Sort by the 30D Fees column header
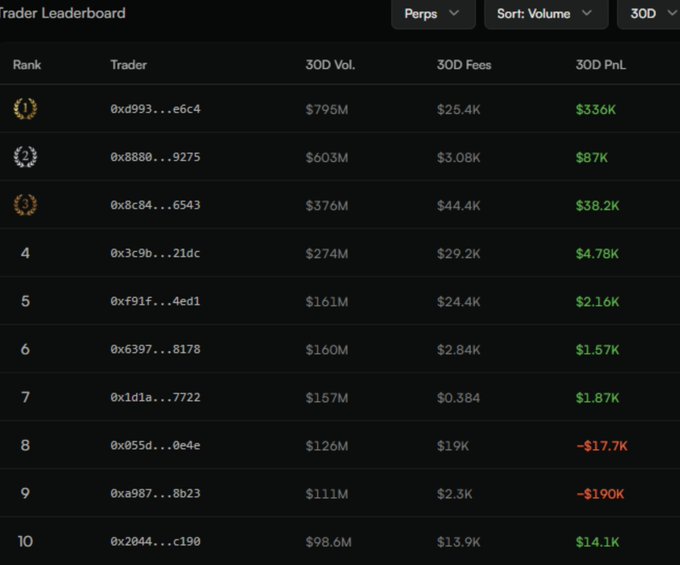Image resolution: width=680 pixels, height=565 pixels. click(464, 65)
